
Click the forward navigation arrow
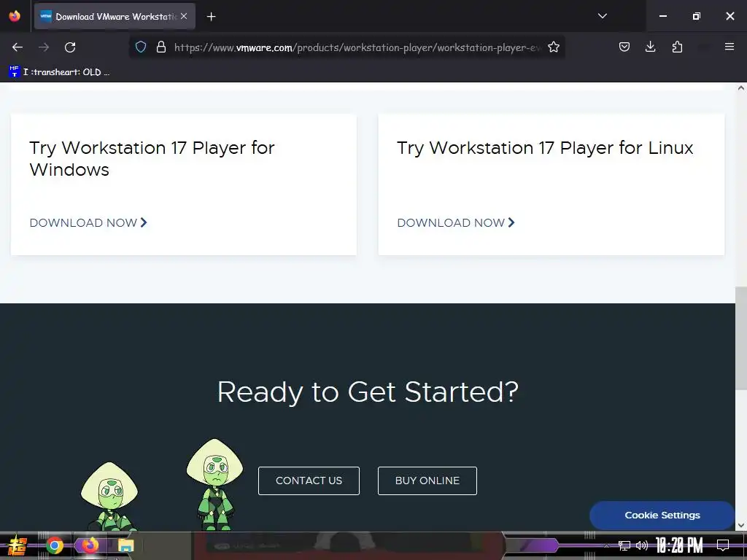coord(44,47)
